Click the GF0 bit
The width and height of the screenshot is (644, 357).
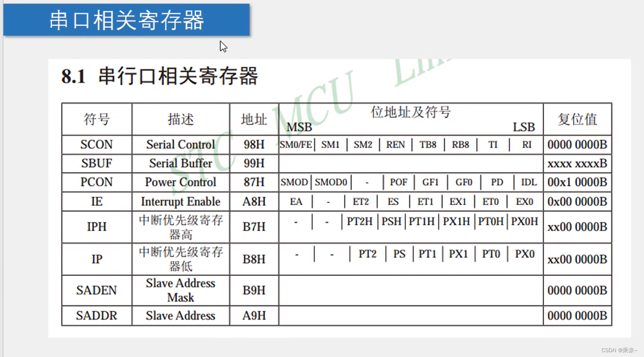[464, 182]
